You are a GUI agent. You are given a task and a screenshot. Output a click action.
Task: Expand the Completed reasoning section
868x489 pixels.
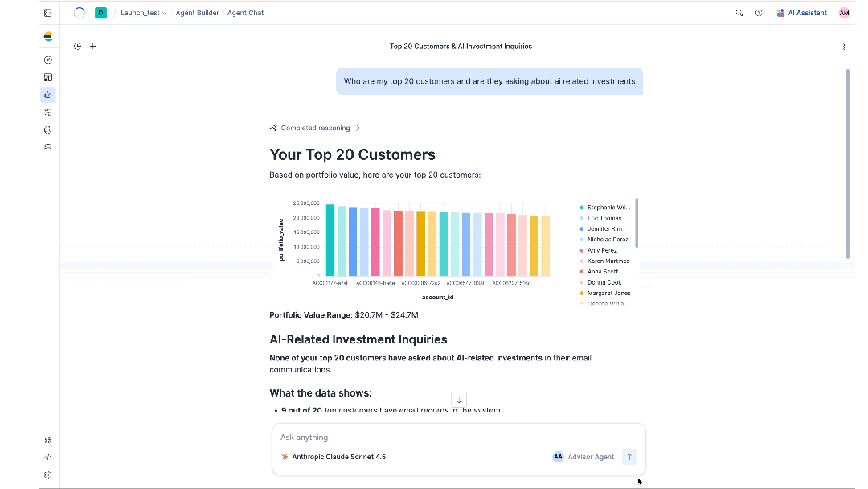coord(315,128)
